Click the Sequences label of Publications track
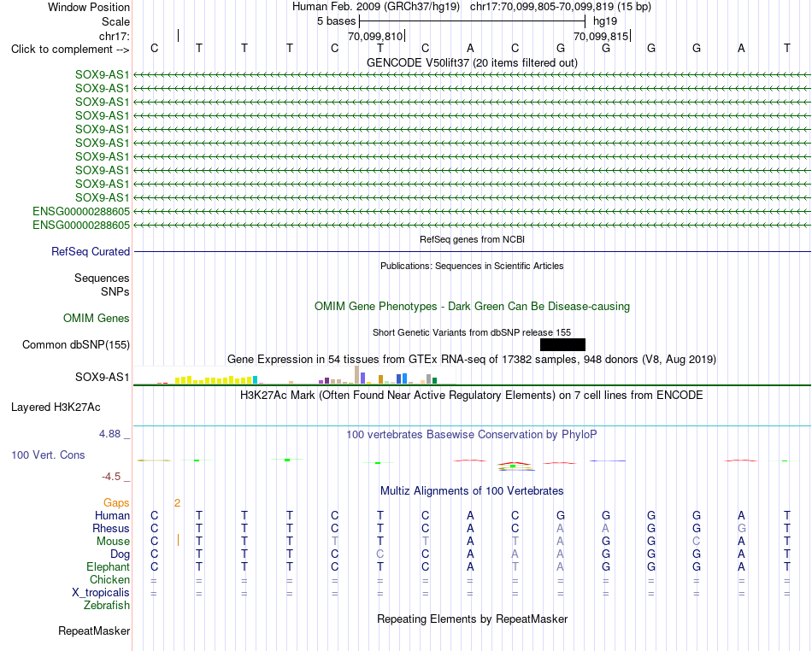Image resolution: width=812 pixels, height=651 pixels. pyautogui.click(x=102, y=279)
